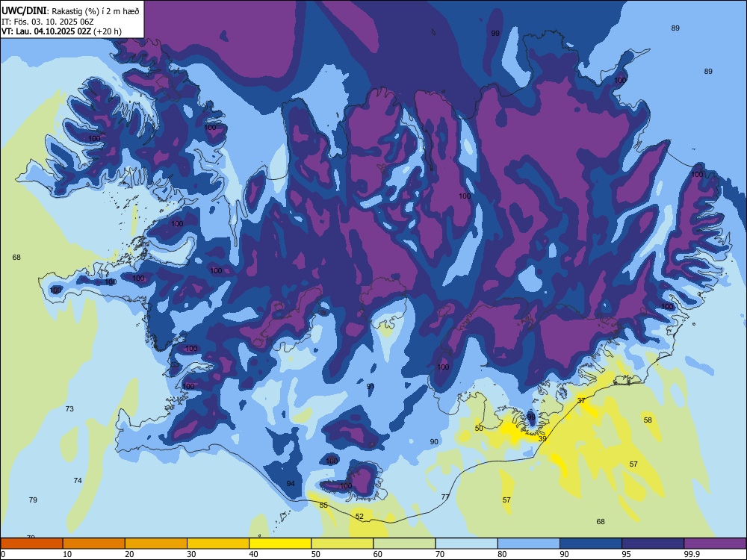
Task: Click the humidity value 73 on the map
Action: coord(69,408)
